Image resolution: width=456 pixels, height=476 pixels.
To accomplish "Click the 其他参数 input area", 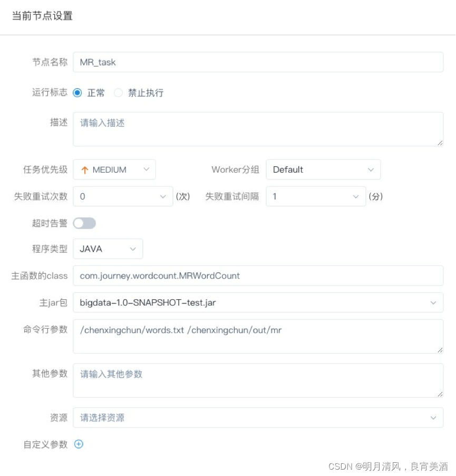I will pyautogui.click(x=258, y=380).
